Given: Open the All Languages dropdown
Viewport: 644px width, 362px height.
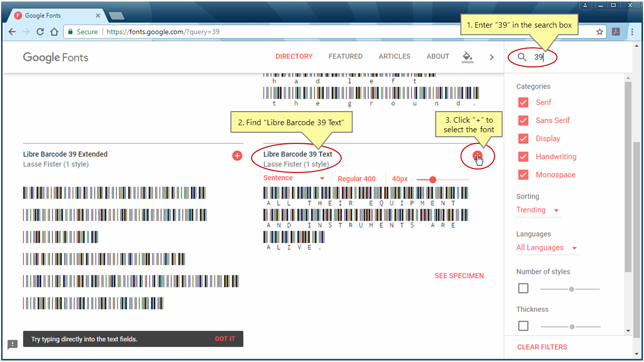Looking at the screenshot, I should pos(547,248).
